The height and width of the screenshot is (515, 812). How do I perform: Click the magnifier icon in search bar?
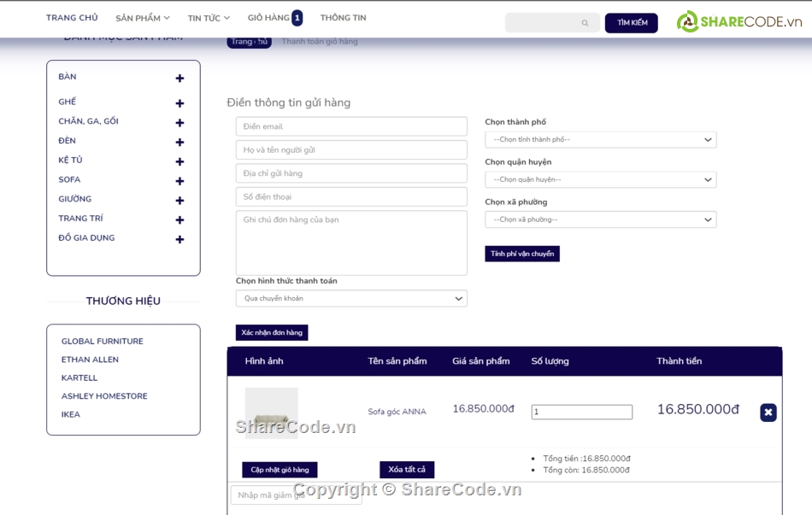coord(585,23)
